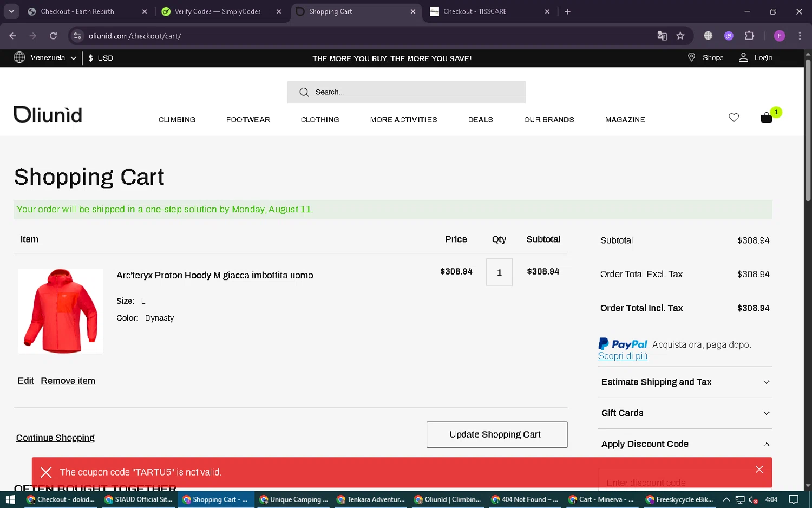
Task: Open the DEALS menu
Action: [480, 120]
